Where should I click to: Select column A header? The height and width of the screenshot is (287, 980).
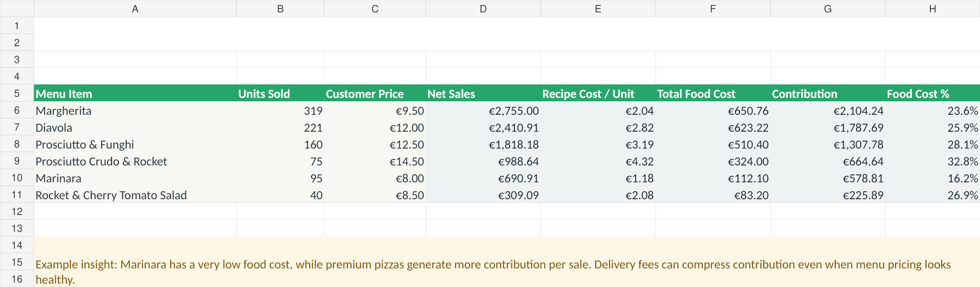[x=135, y=8]
